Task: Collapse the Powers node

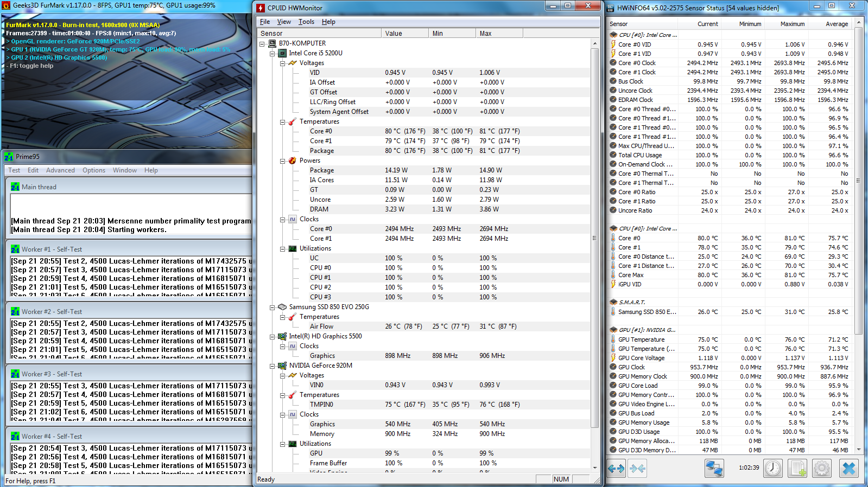Action: tap(283, 161)
